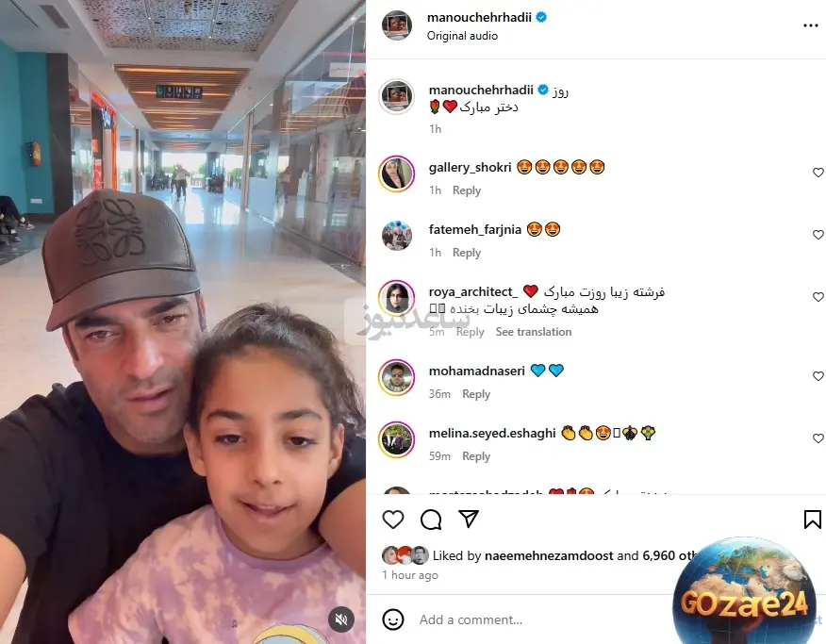This screenshot has width=826, height=644.
Task: Like roya_architect_'s comment heart
Action: (818, 296)
